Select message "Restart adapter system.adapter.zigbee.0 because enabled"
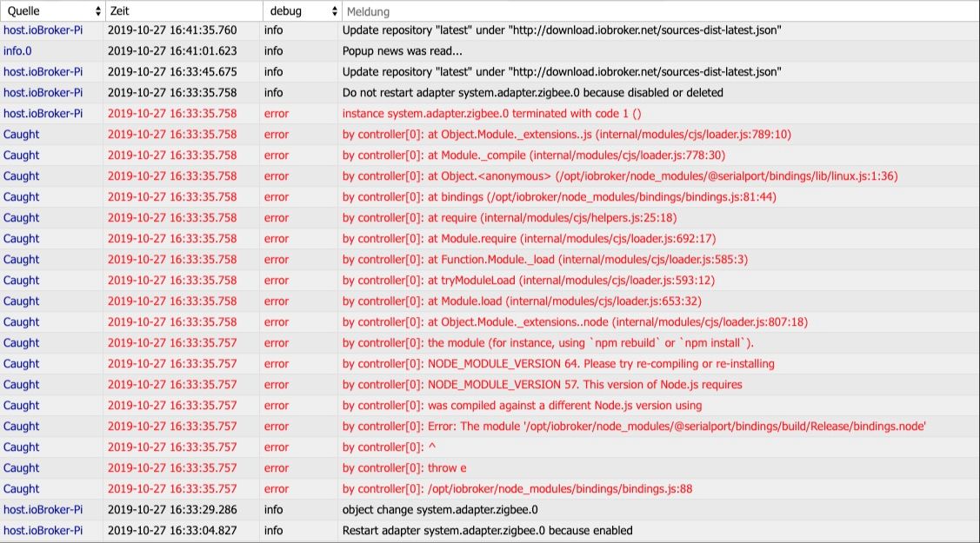 488,531
